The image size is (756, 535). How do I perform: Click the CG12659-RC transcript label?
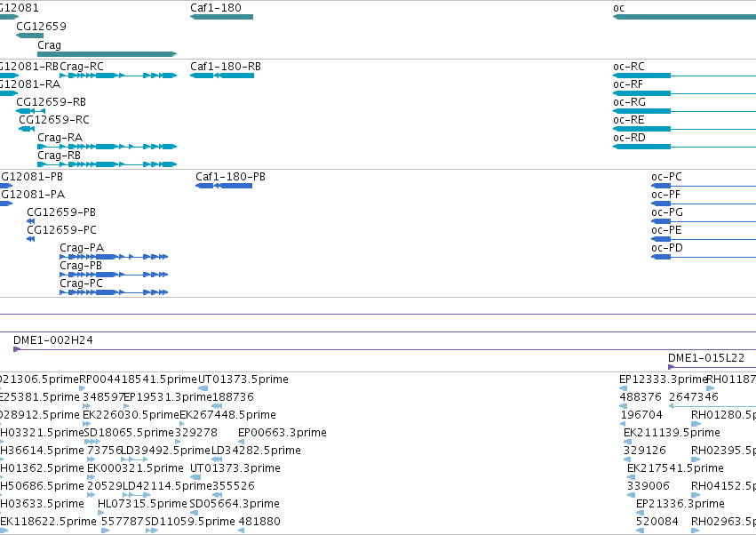click(x=54, y=120)
